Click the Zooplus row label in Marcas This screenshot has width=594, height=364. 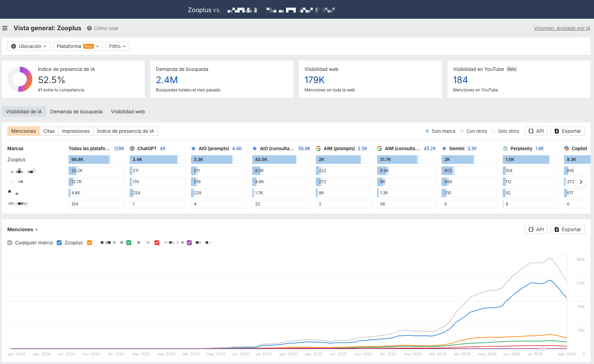(16, 160)
